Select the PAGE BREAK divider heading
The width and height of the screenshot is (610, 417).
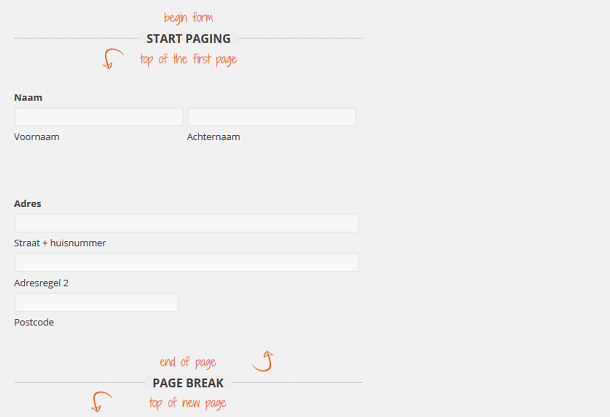(188, 383)
